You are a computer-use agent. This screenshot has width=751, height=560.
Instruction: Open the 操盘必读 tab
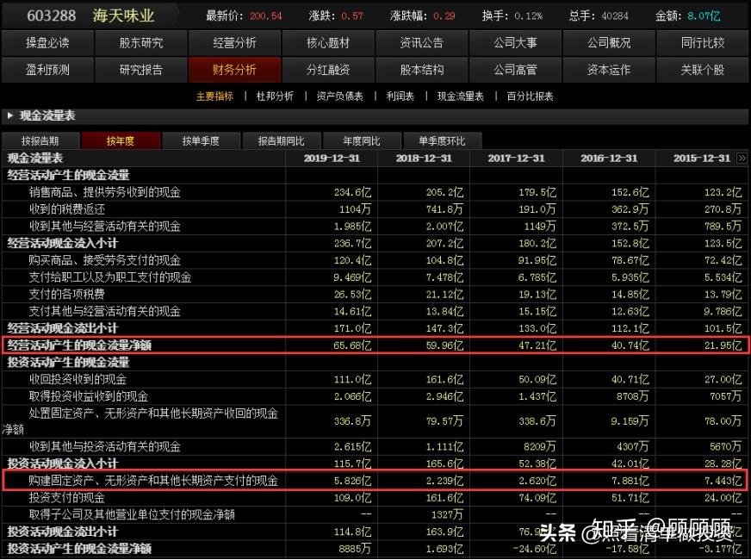[47, 43]
